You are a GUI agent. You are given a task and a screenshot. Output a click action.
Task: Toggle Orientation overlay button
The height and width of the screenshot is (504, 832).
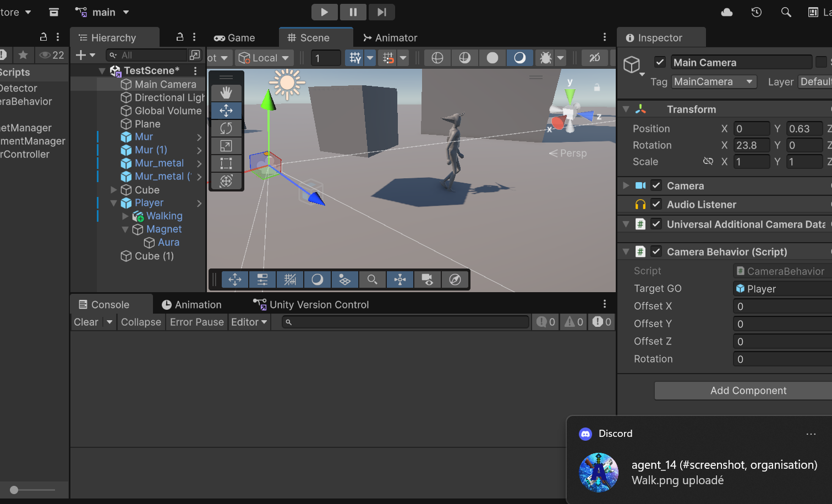point(400,280)
